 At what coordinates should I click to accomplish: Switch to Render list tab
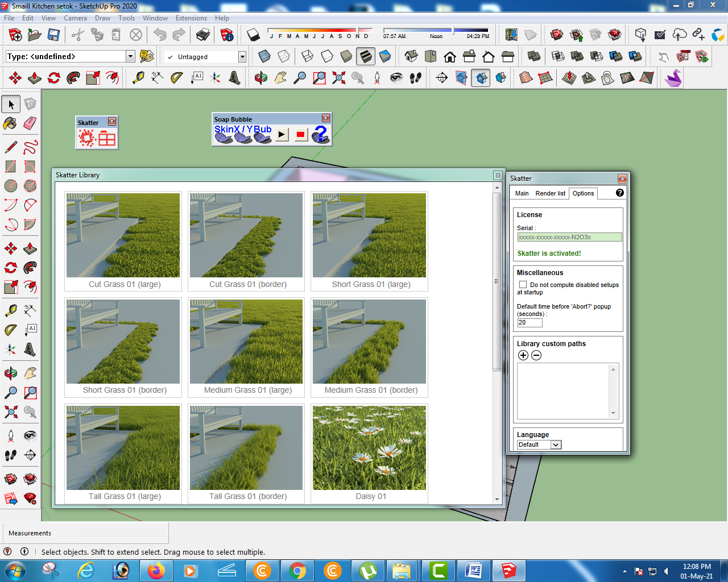coord(550,193)
